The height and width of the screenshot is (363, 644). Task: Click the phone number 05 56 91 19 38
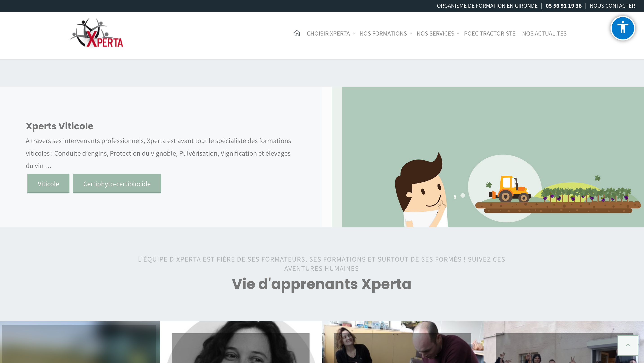tap(563, 6)
